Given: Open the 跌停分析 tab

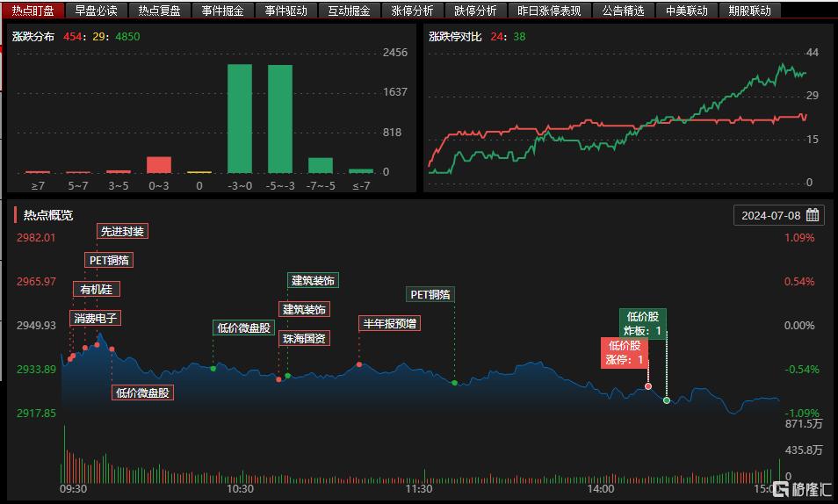Looking at the screenshot, I should 475,11.
